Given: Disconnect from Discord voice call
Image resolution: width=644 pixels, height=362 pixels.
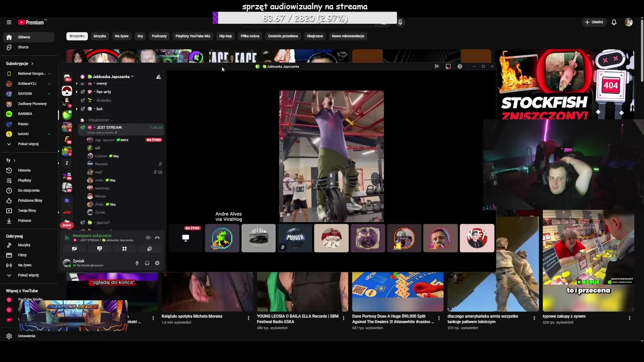Looking at the screenshot, I should point(157,237).
